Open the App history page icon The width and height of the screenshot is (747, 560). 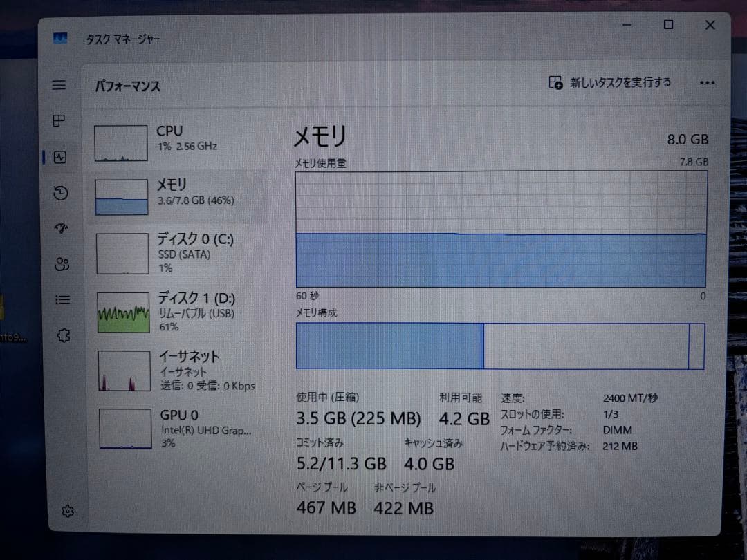(x=61, y=194)
